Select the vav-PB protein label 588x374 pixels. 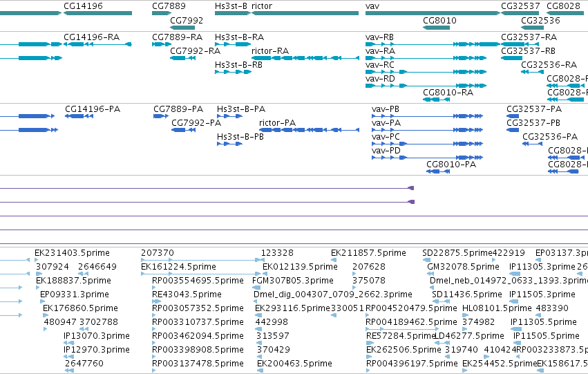pyautogui.click(x=386, y=109)
